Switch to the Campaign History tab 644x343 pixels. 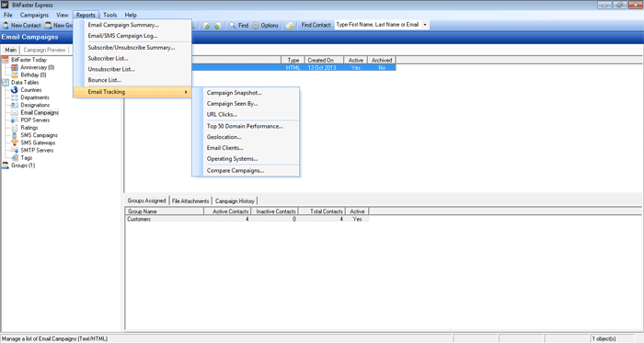pos(235,201)
